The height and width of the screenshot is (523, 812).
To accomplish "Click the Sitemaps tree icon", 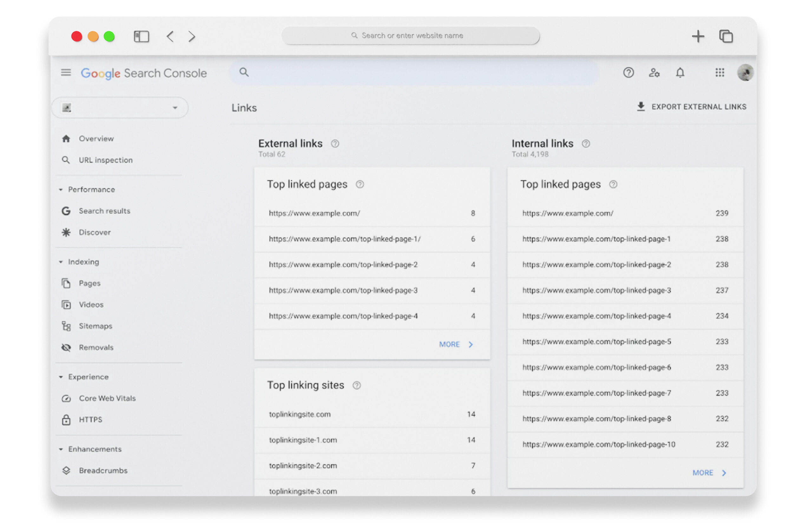I will point(66,326).
